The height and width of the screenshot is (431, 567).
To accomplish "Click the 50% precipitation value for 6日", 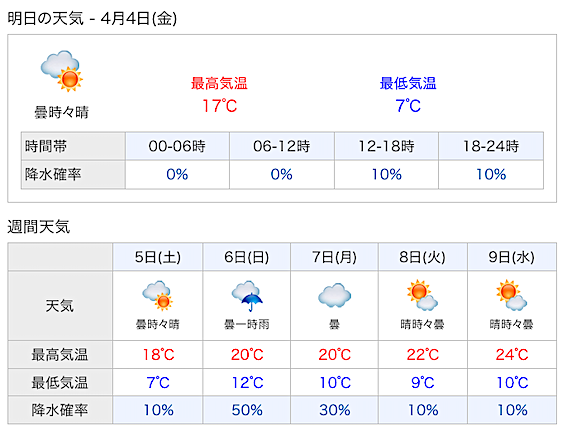I will pos(247,410).
